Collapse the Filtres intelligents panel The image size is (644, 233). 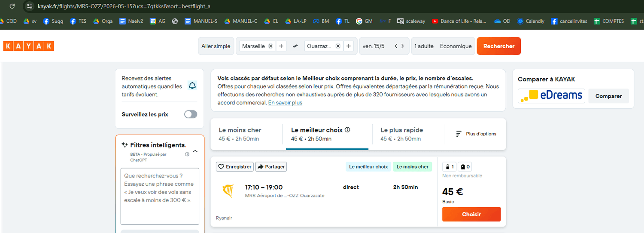click(195, 151)
